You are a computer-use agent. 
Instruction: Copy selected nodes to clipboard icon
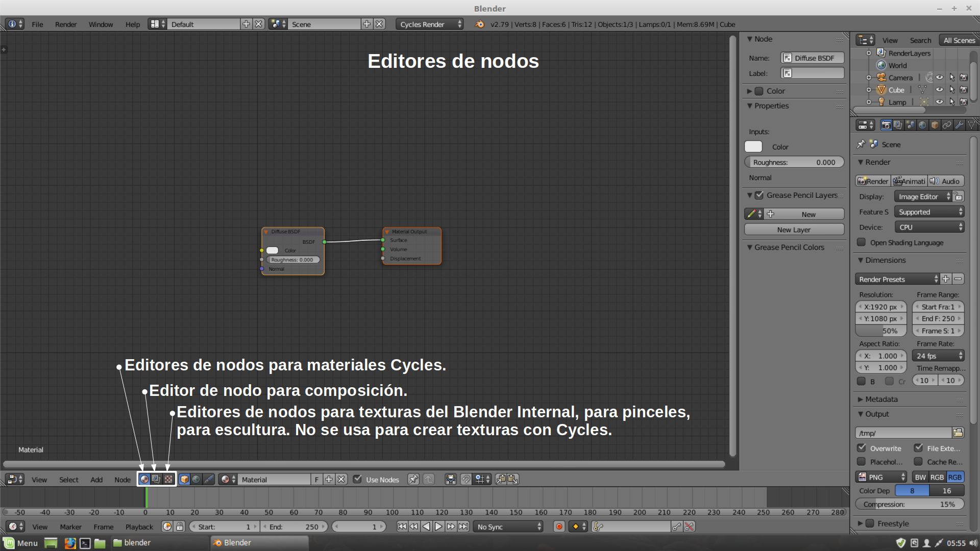click(501, 479)
